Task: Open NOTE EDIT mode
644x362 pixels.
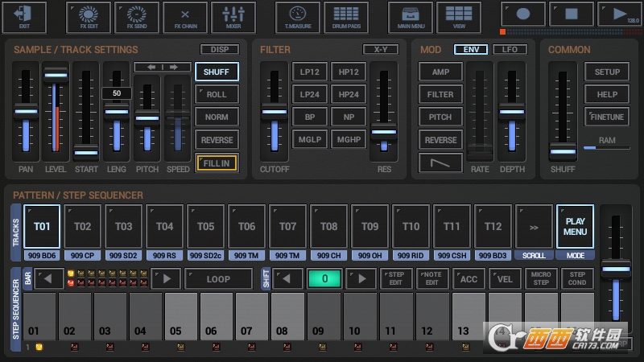Action: (431, 278)
